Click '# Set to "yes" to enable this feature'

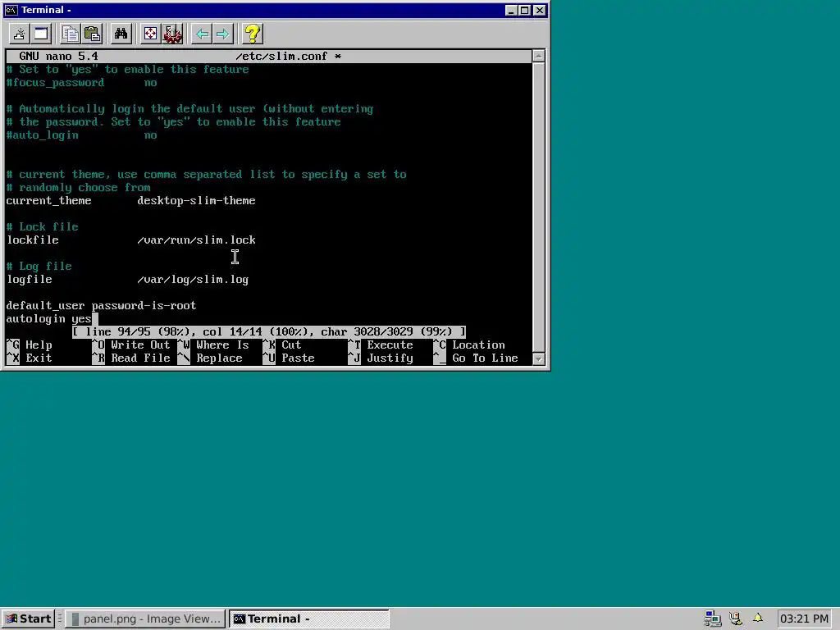[127, 70]
